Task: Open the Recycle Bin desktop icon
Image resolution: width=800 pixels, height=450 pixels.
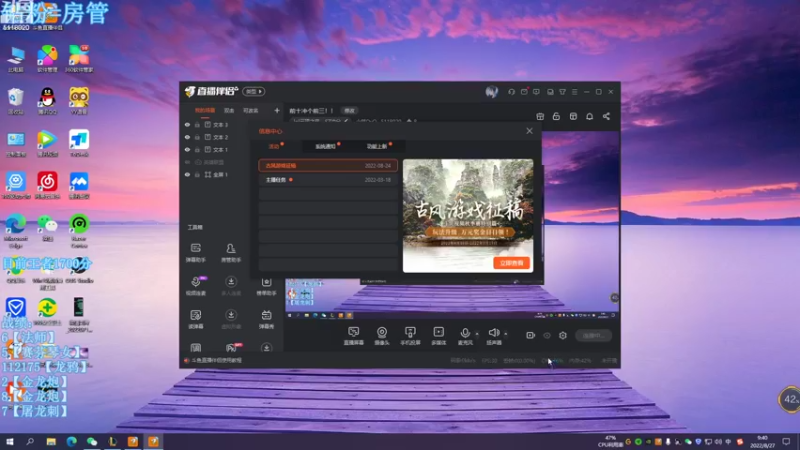Action: 16,100
